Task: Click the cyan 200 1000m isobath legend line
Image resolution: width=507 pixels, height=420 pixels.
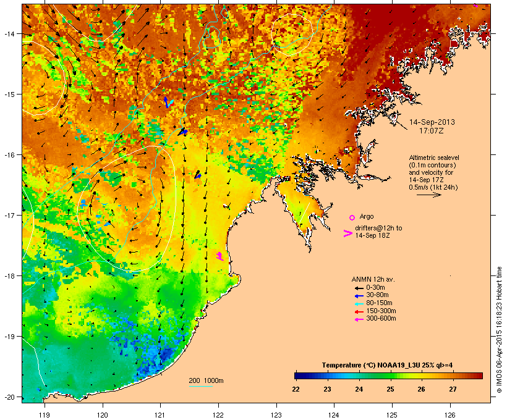Action: [200, 387]
